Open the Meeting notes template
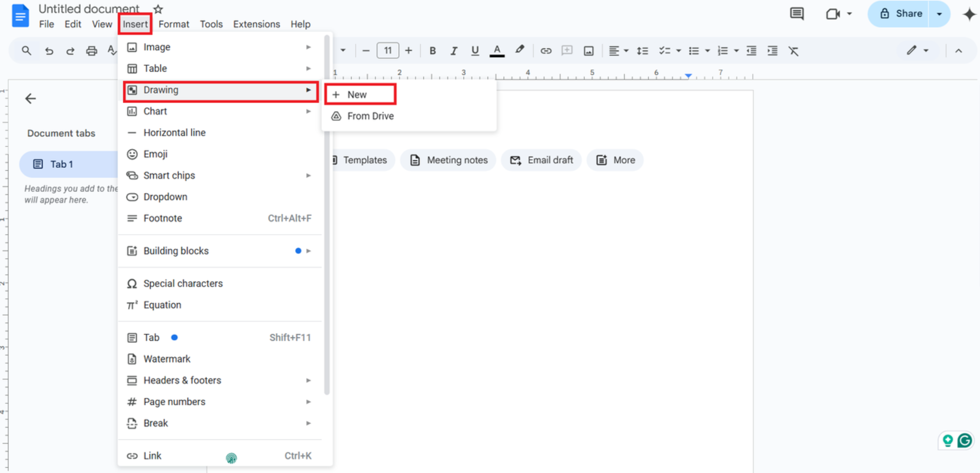 coord(448,160)
